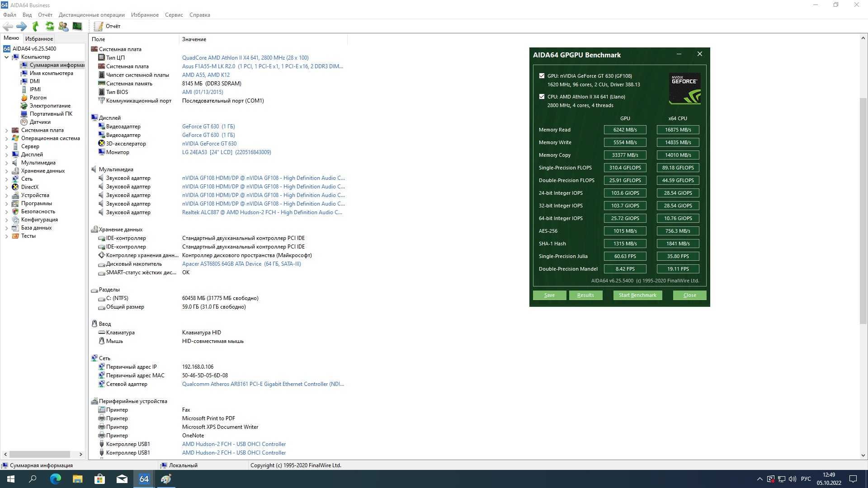Open the Отчёт report toolbar button
The image size is (868, 488).
click(108, 26)
